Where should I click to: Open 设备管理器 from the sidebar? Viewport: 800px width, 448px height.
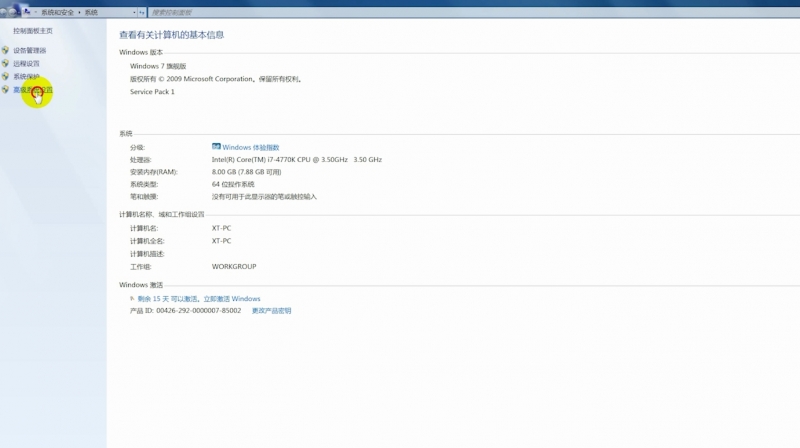click(x=30, y=50)
